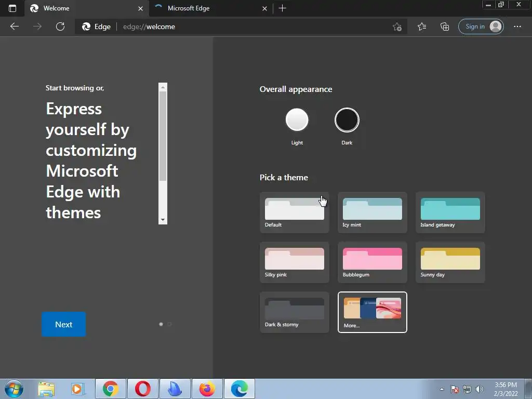
Task: Click the profile avatar icon
Action: click(x=496, y=26)
